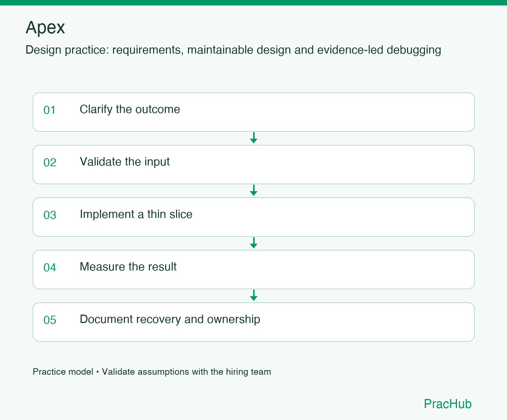Screen dimensions: 507x420
Task: Click step number '03'
Action: pos(50,215)
